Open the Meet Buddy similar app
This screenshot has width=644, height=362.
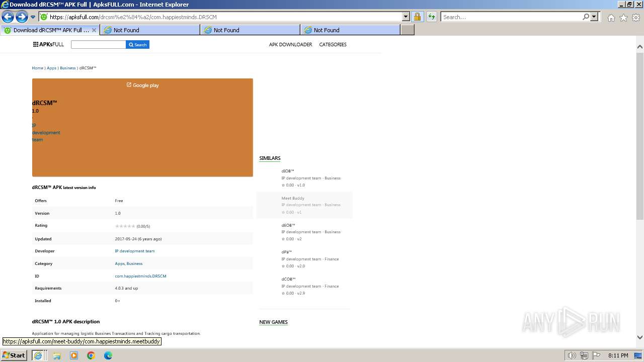tap(304, 205)
